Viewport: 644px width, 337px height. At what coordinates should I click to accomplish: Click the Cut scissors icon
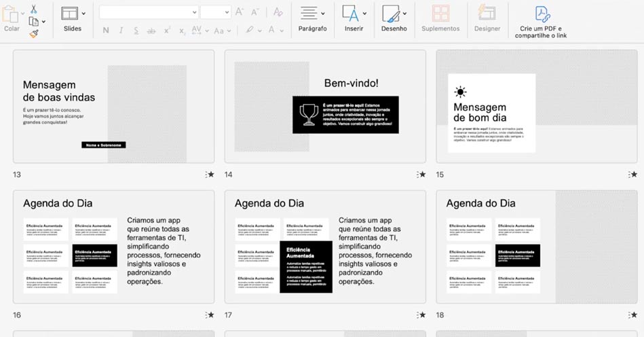[x=33, y=10]
